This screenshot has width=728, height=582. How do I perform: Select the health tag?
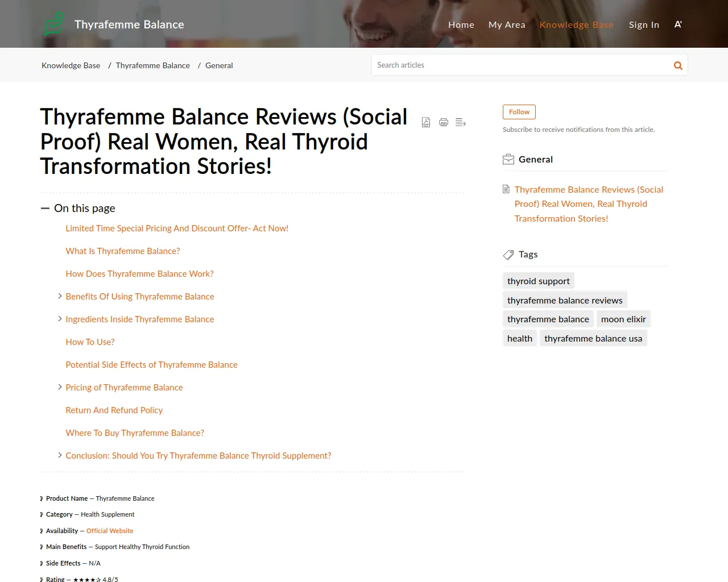coord(520,338)
